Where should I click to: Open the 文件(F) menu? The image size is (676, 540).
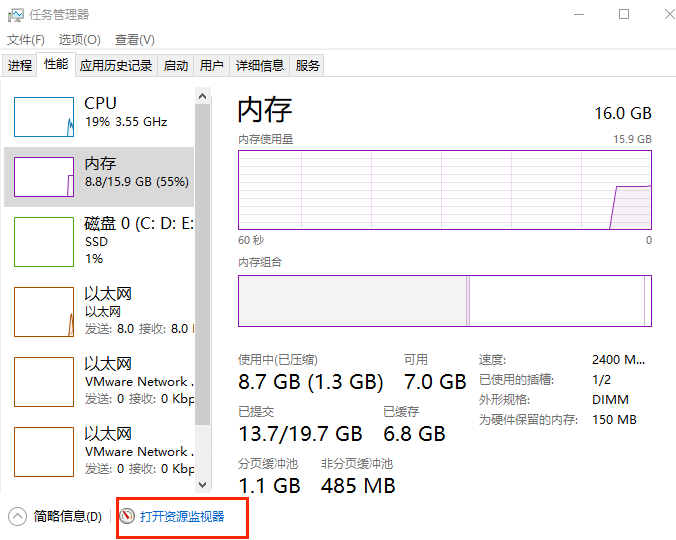click(x=26, y=40)
